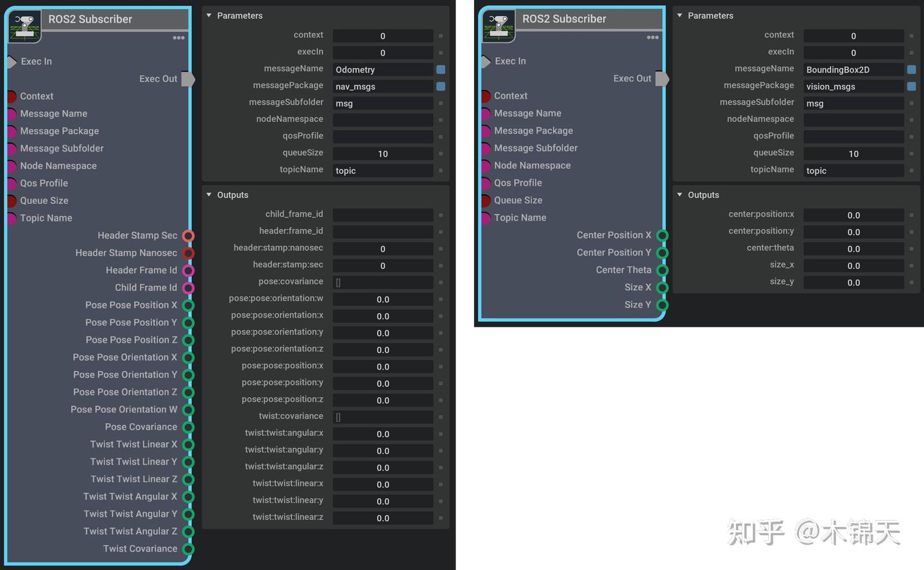
Task: Click the gray button next to the pose:covariance field
Action: click(441, 282)
